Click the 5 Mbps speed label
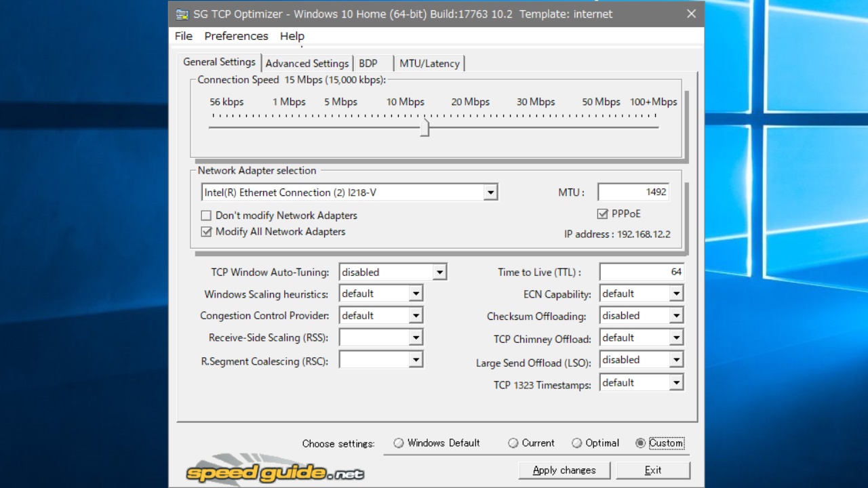The height and width of the screenshot is (488, 868). tap(340, 102)
